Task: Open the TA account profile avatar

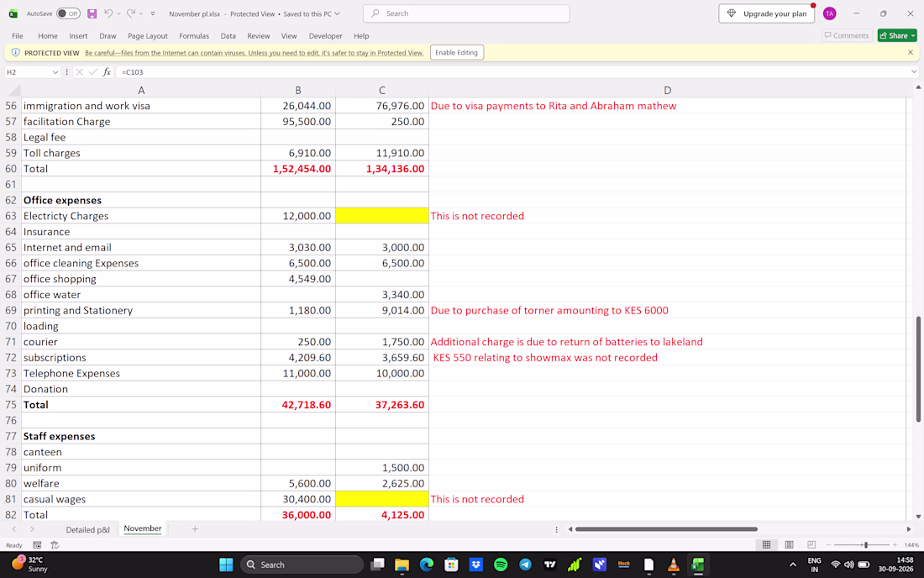Action: (x=829, y=13)
